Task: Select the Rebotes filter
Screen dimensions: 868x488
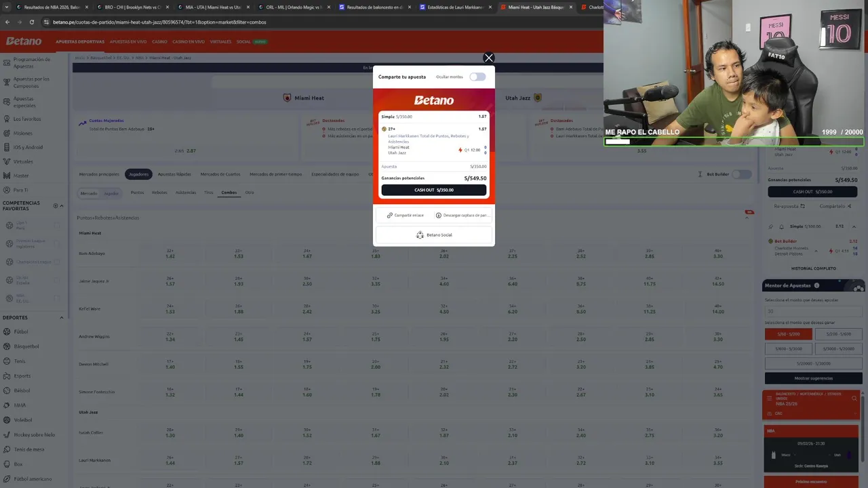Action: click(x=159, y=192)
